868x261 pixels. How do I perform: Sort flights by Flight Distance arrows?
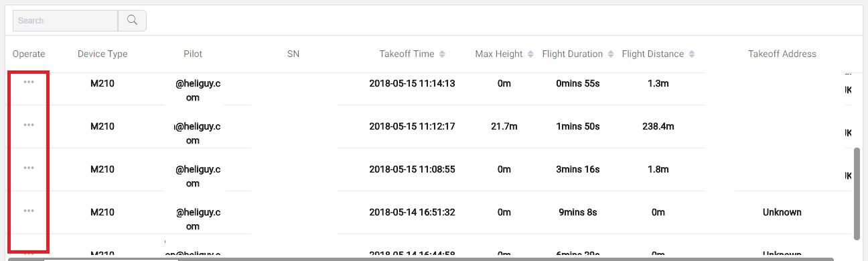coord(692,54)
